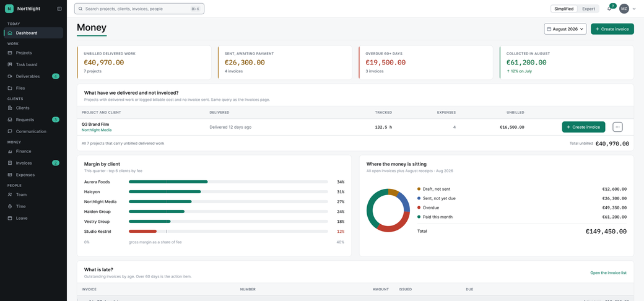The image size is (644, 301).
Task: Open Task board in sidebar
Action: pos(33,64)
